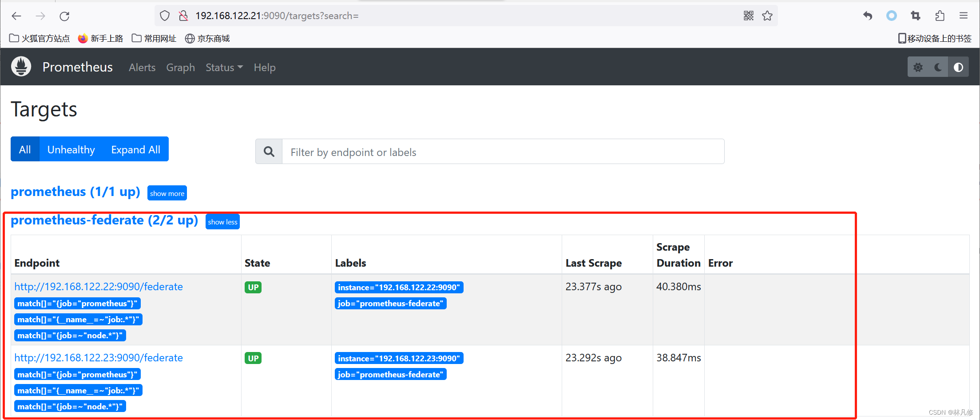Click the Expand All button
This screenshot has width=980, height=420.
[x=135, y=149]
